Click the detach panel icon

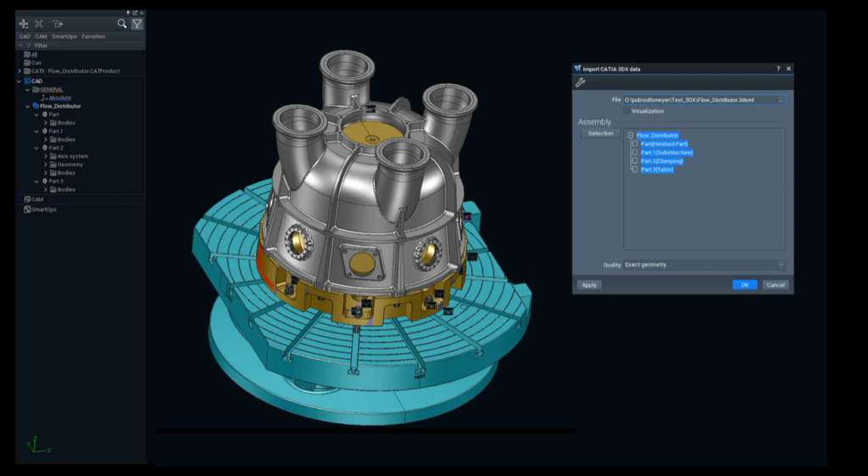click(135, 13)
